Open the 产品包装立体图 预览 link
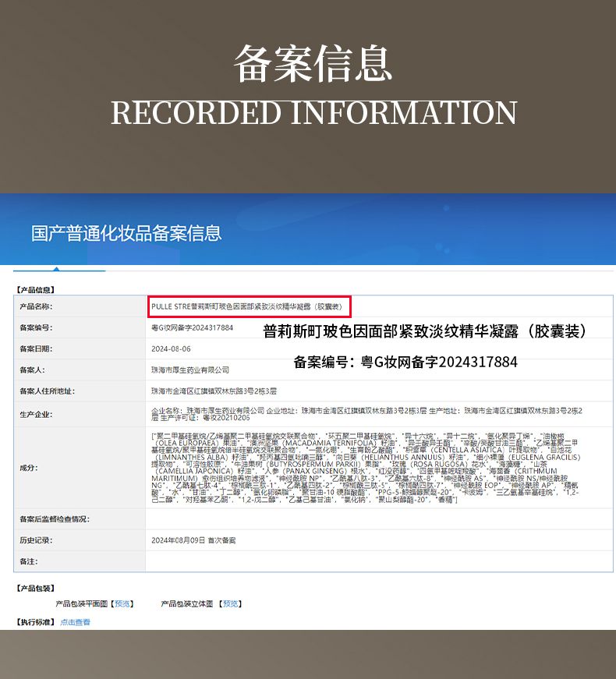This screenshot has width=616, height=679. click(231, 603)
